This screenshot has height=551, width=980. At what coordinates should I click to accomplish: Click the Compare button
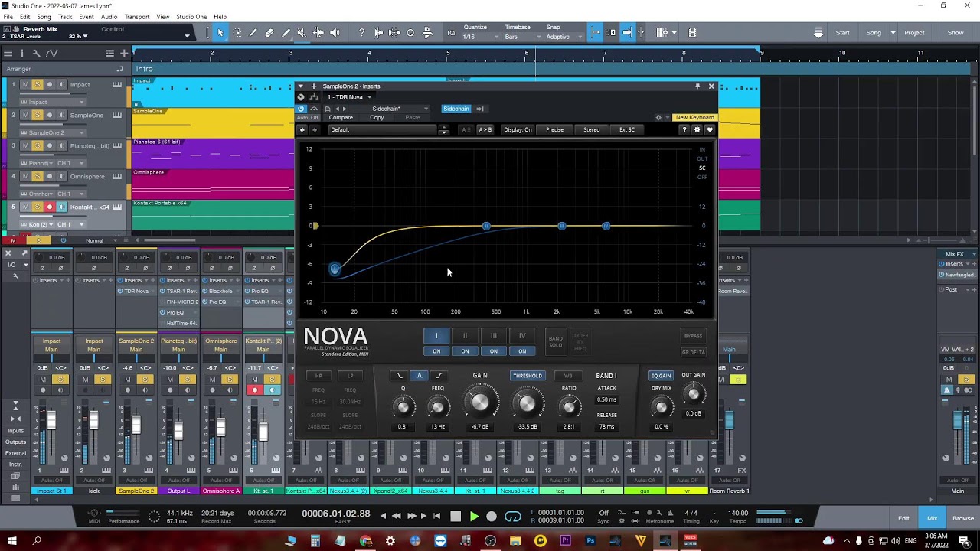coord(341,118)
